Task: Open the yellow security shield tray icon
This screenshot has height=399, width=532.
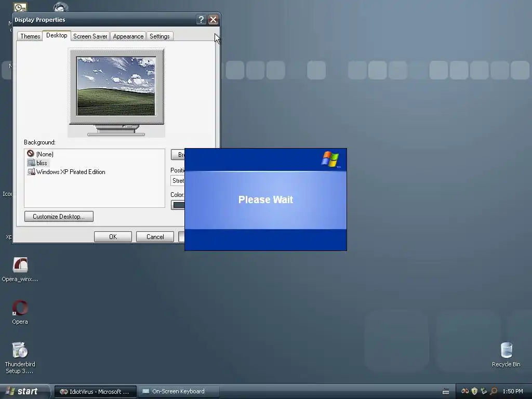Action: tap(475, 391)
